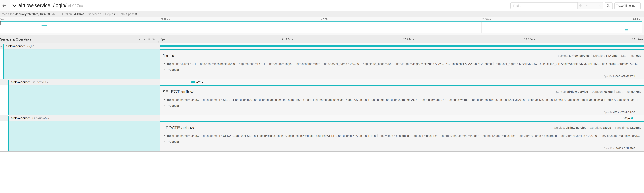The width and height of the screenshot is (644, 193).
Task: Clear the find search with X
Action: pos(600,5)
